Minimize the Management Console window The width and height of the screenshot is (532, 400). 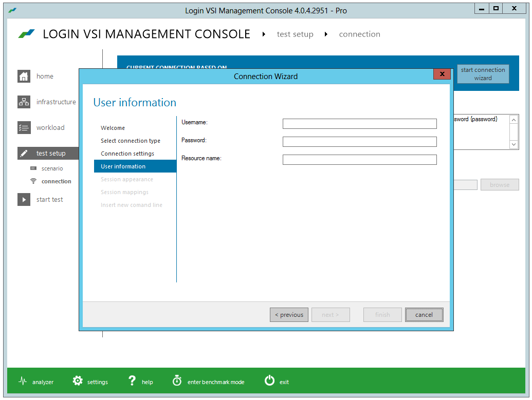(x=482, y=9)
